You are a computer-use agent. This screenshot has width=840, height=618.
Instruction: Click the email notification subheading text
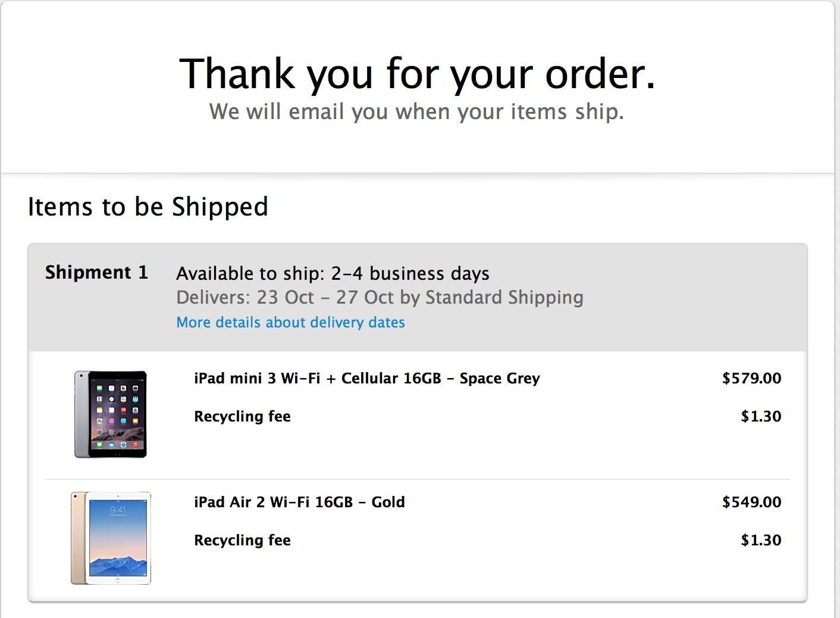416,112
